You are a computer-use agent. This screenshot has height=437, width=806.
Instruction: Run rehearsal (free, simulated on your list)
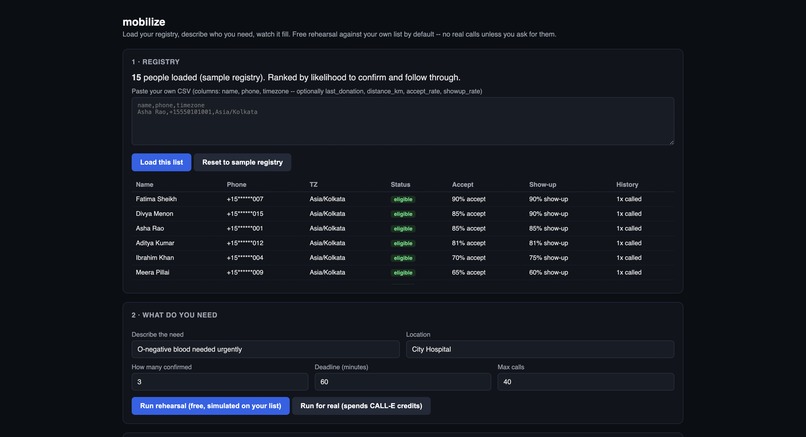210,406
